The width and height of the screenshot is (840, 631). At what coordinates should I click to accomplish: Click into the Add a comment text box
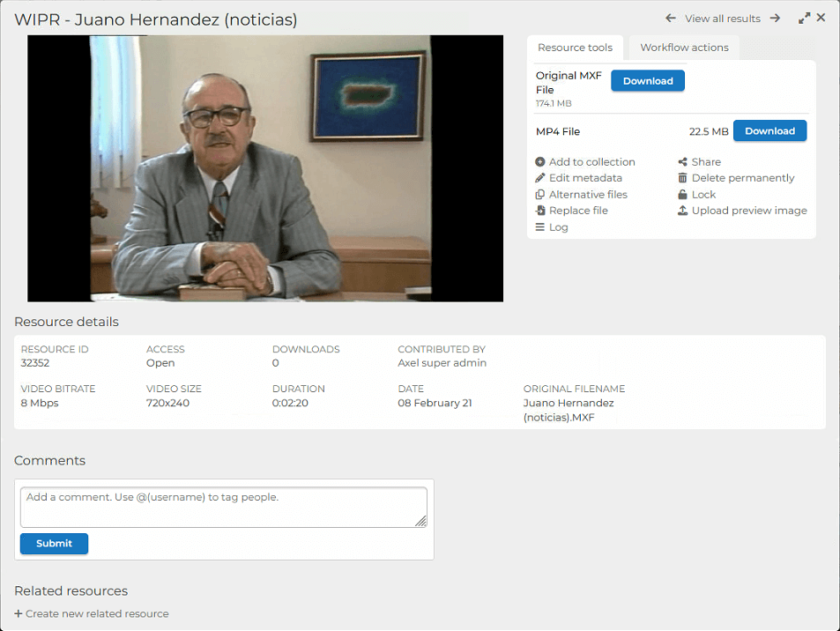[223, 508]
